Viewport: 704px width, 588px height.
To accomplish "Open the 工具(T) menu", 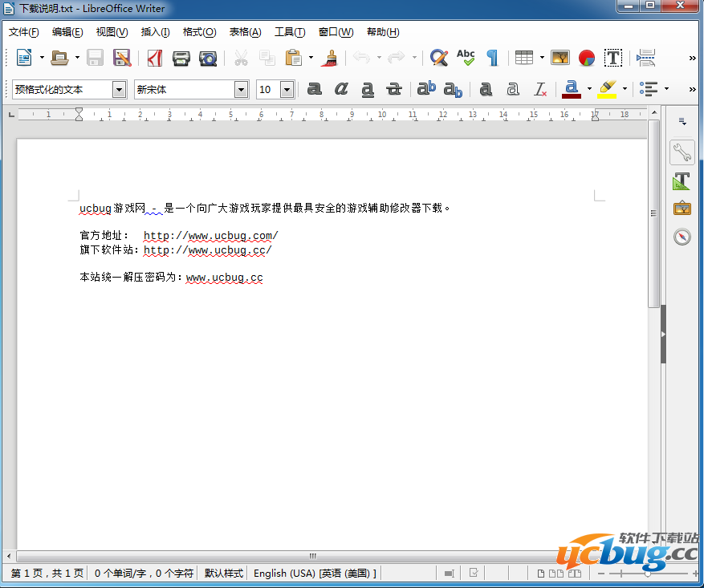I will point(289,32).
